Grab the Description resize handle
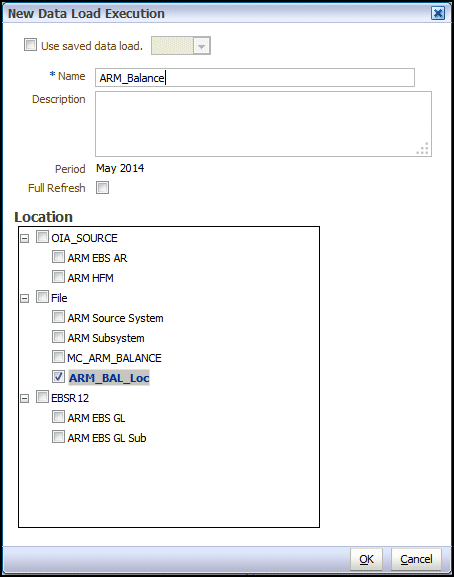This screenshot has height=577, width=454. point(423,149)
